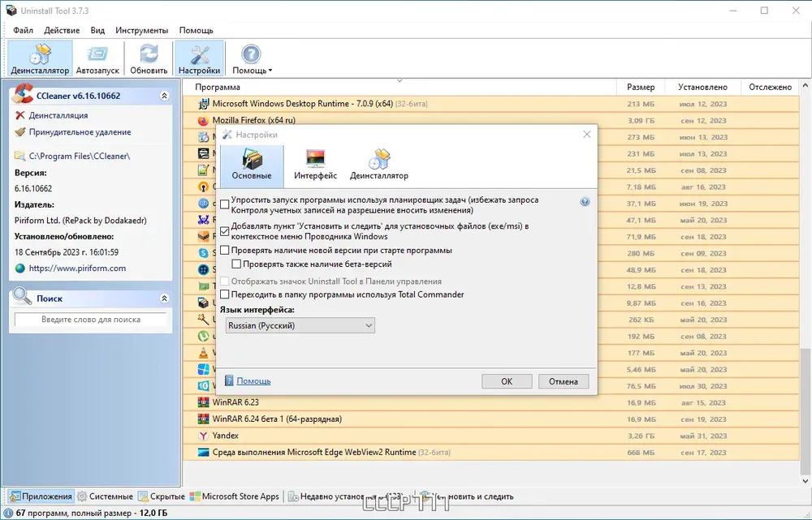Open the Деинсталлятор tab in Настройки dialog
Image resolution: width=812 pixels, height=520 pixels.
coord(379,165)
